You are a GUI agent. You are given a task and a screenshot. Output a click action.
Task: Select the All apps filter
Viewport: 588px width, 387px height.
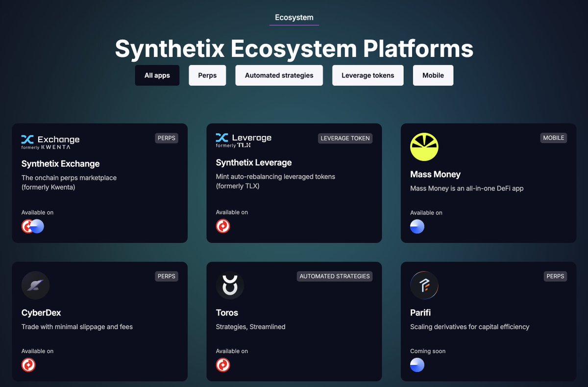pyautogui.click(x=157, y=76)
